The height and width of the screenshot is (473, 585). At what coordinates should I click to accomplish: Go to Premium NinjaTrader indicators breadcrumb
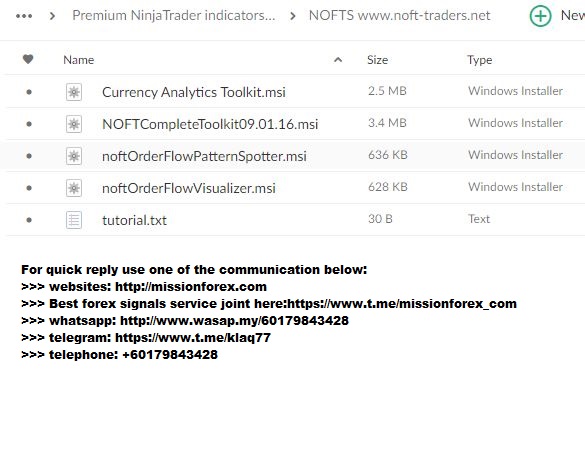tap(174, 16)
